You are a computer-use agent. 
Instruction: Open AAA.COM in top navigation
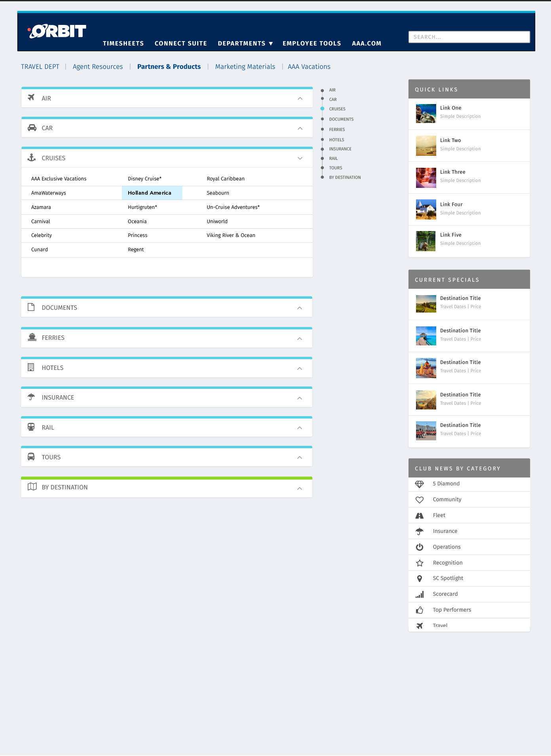(367, 44)
